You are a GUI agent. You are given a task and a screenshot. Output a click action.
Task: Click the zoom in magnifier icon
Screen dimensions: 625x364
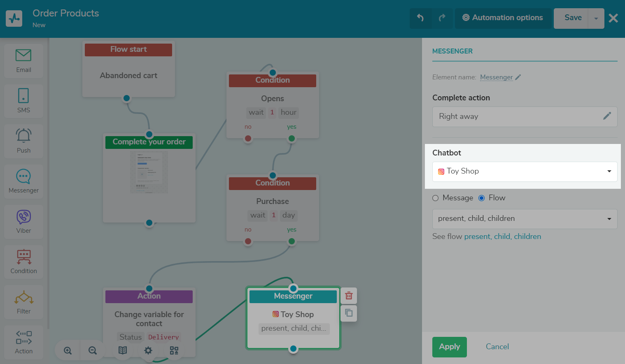[68, 350]
